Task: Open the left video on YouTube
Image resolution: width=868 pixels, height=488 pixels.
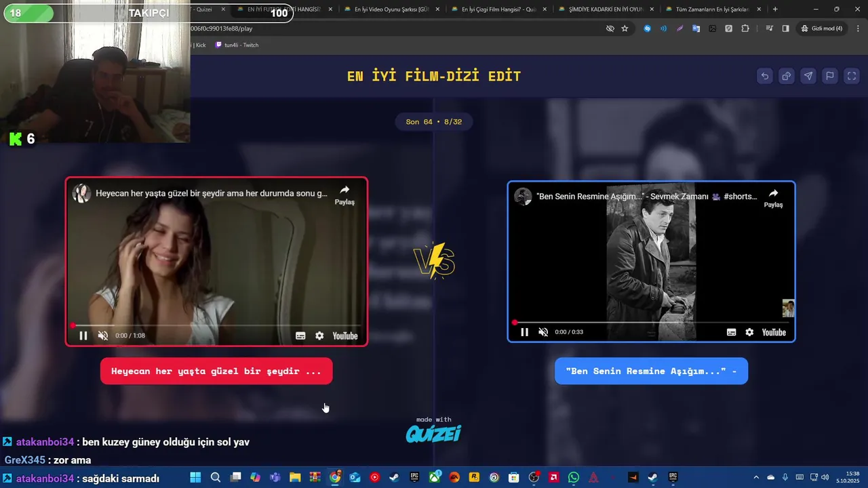Action: [x=345, y=335]
